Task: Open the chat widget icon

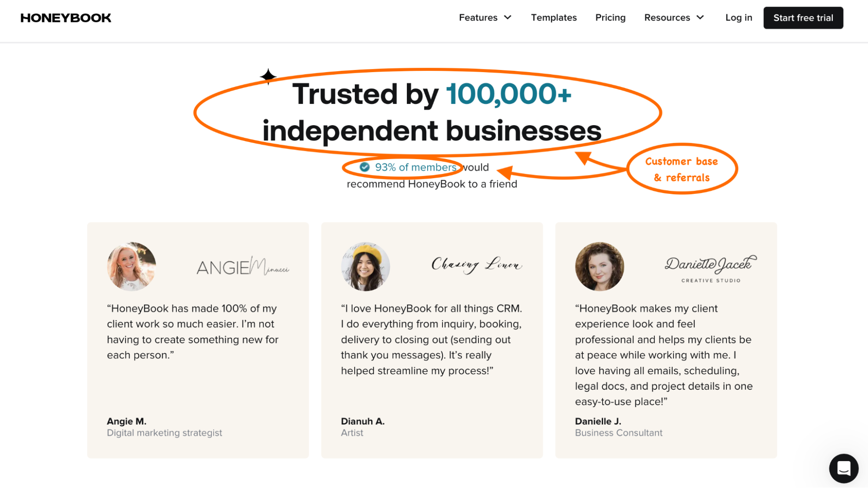Action: pyautogui.click(x=843, y=468)
